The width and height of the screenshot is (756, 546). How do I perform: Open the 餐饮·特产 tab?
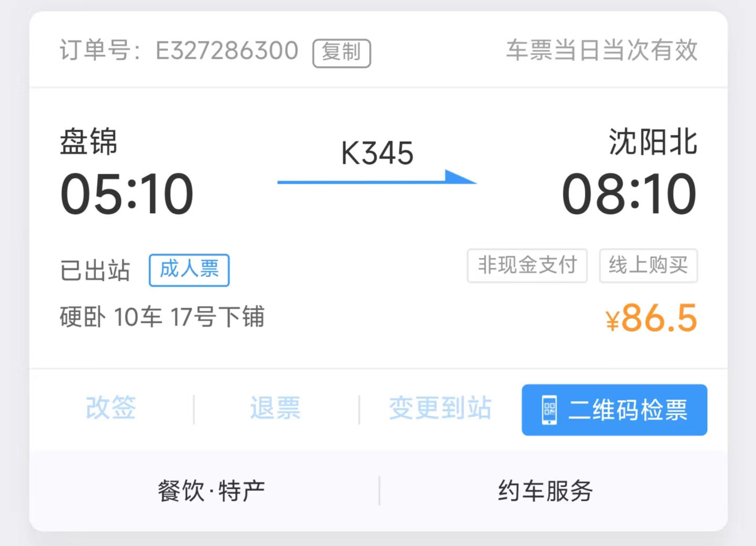[211, 491]
